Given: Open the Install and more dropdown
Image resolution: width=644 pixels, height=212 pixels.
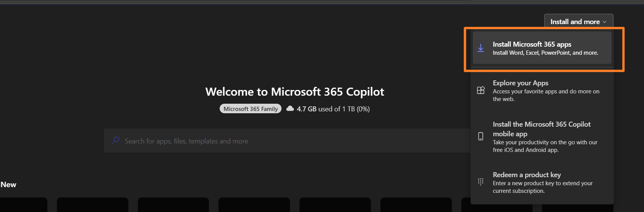Looking at the screenshot, I should [578, 22].
